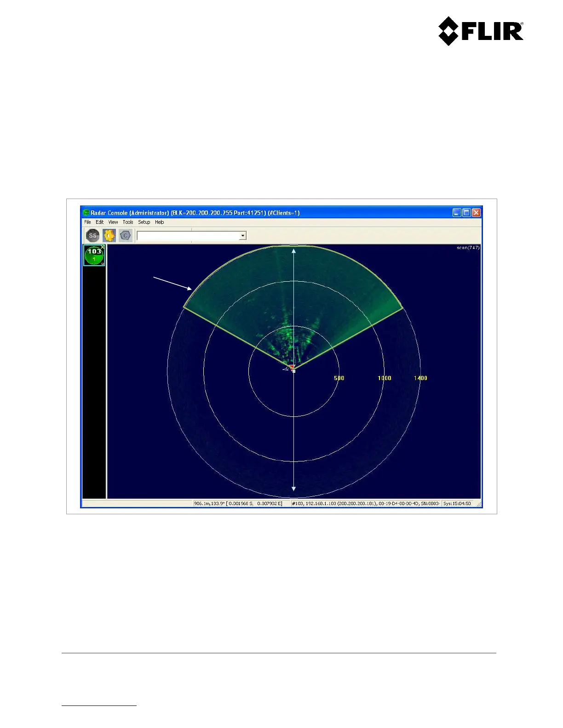This screenshot has width=563, height=728.
Task: Click the small square on radar 103 tile
Action: [x=103, y=263]
